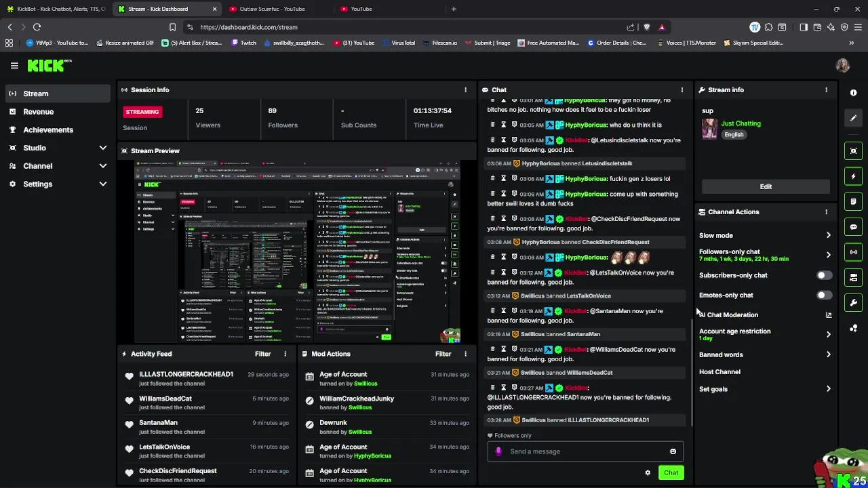The width and height of the screenshot is (868, 488).
Task: Open the Channel Actions three-dot menu
Action: pyautogui.click(x=826, y=212)
